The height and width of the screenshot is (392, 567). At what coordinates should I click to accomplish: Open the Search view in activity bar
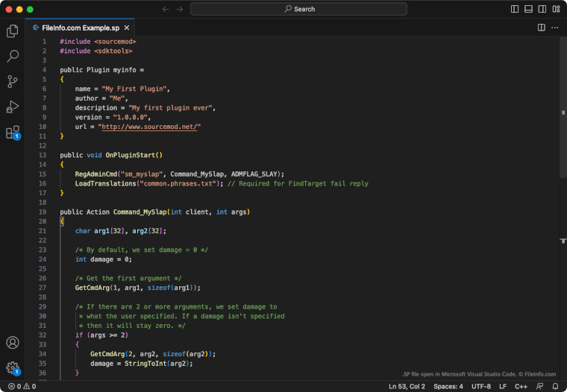click(13, 56)
